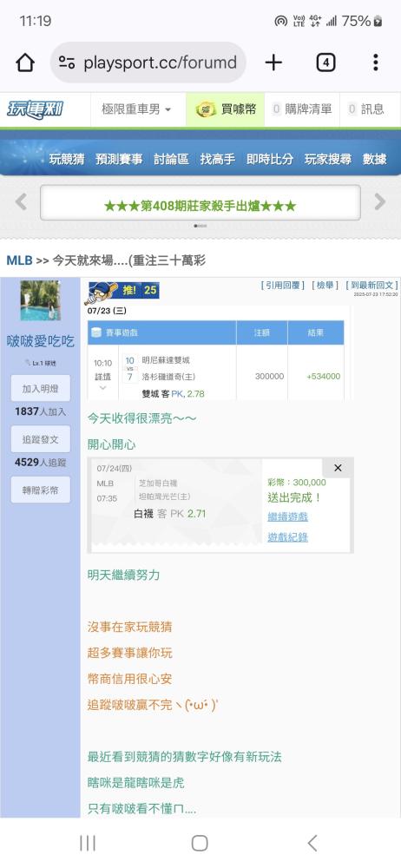Screen dimensions: 401x868
Task: Tap the 300000 stake amount cell
Action: tap(269, 377)
